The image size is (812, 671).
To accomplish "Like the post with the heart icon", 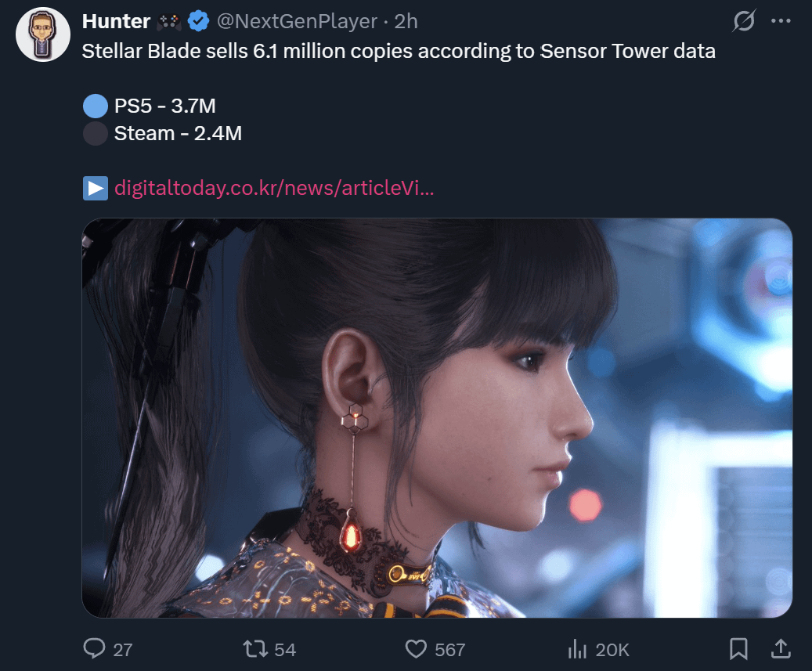I will point(415,648).
